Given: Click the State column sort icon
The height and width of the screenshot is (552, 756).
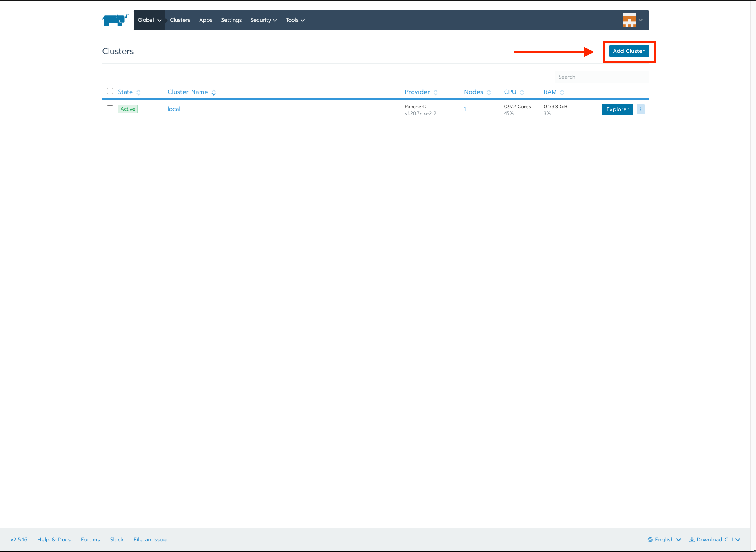Looking at the screenshot, I should (x=138, y=92).
